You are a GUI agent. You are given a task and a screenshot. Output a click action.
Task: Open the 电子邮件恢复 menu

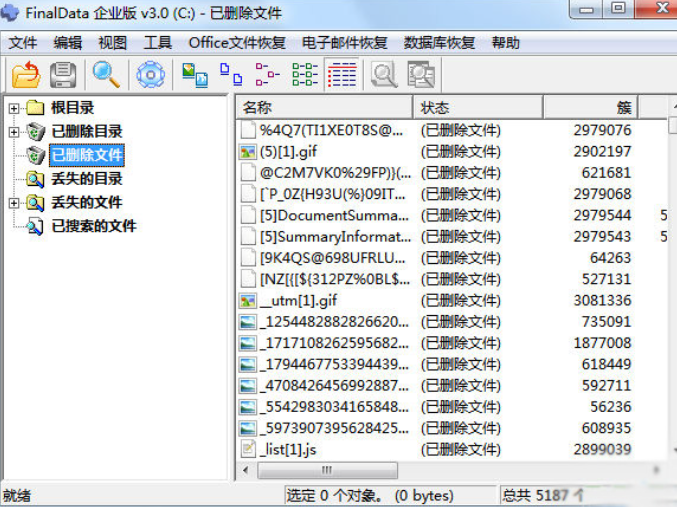(345, 43)
